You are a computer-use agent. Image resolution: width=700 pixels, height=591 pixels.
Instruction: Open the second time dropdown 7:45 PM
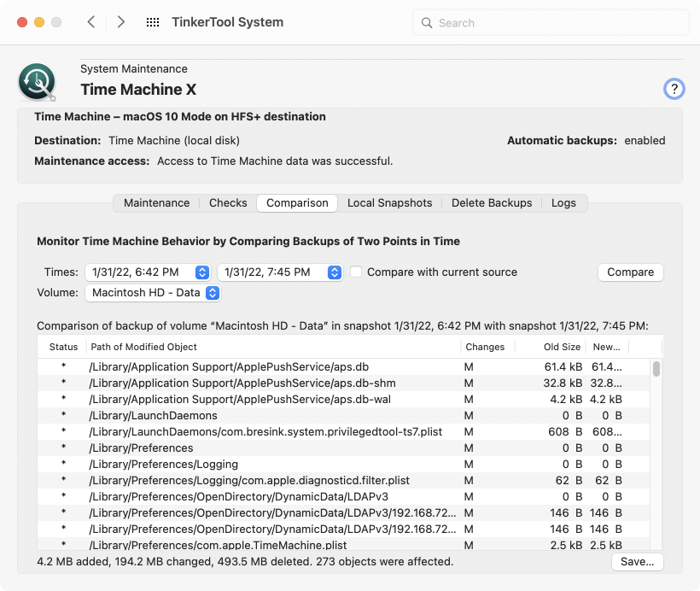tap(280, 272)
